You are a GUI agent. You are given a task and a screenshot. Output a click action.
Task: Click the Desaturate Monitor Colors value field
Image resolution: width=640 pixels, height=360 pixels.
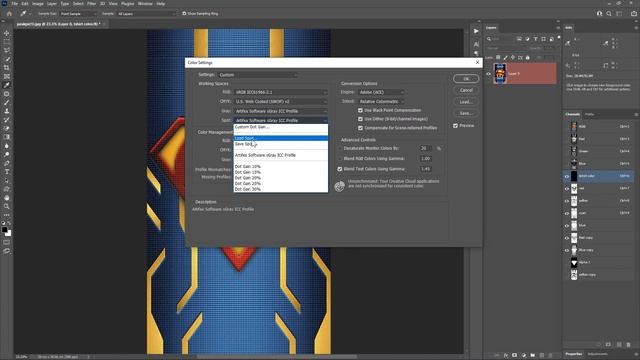426,149
